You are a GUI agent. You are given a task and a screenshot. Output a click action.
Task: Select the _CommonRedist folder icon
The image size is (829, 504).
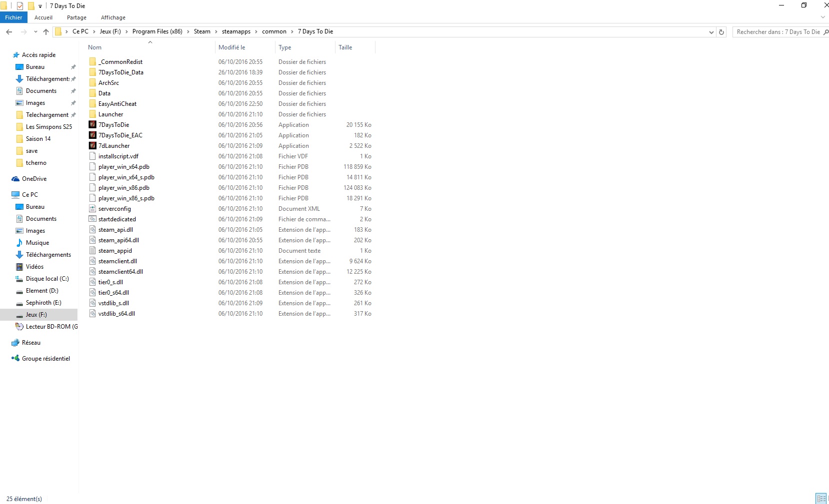click(x=92, y=62)
